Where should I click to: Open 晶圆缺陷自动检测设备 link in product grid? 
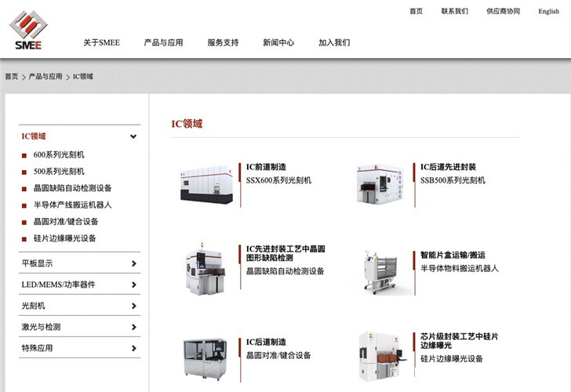(285, 271)
